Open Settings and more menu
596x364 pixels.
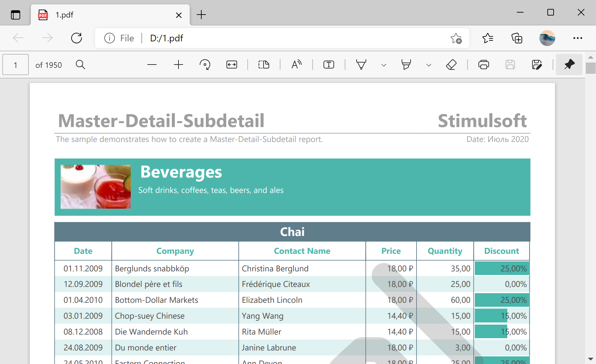click(x=578, y=38)
